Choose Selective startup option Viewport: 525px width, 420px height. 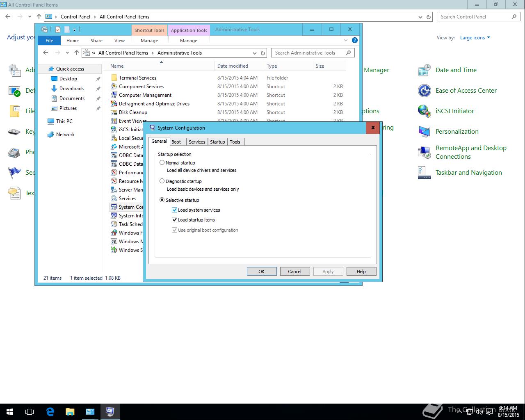click(162, 200)
